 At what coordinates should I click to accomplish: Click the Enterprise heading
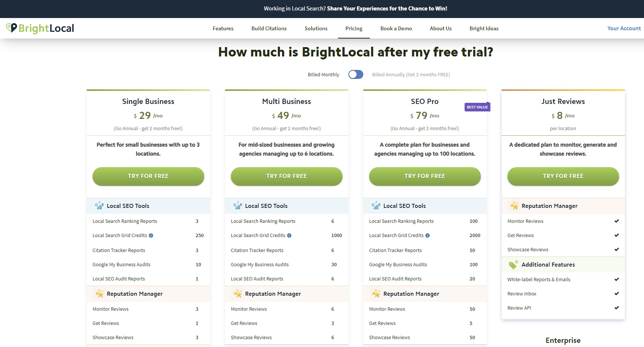coord(563,340)
